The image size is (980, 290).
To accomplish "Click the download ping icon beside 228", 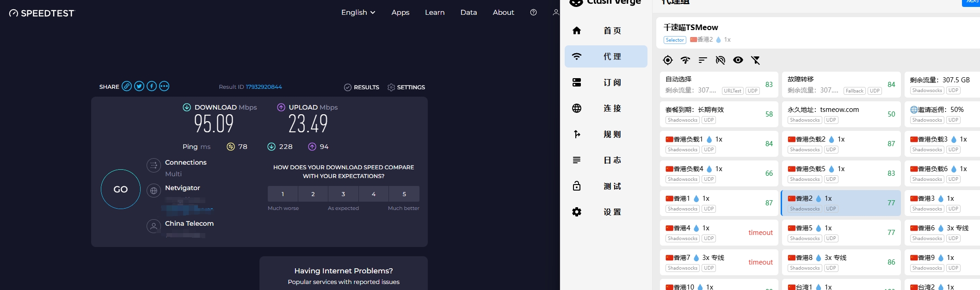I will point(271,147).
